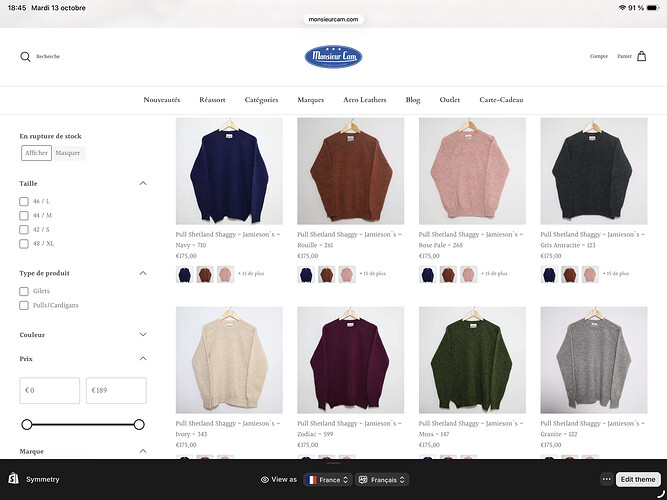Click the eye icon beside View as
The height and width of the screenshot is (500, 667).
point(265,480)
